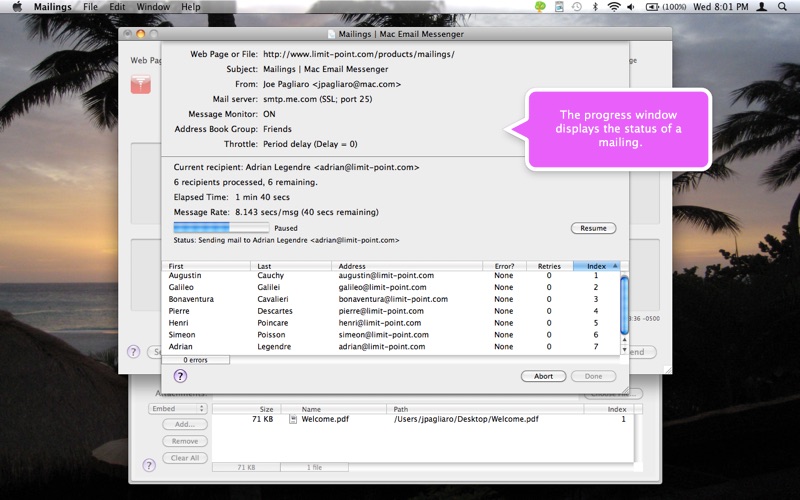This screenshot has width=800, height=500.
Task: Open help in the Attachments section
Action: coord(149,465)
